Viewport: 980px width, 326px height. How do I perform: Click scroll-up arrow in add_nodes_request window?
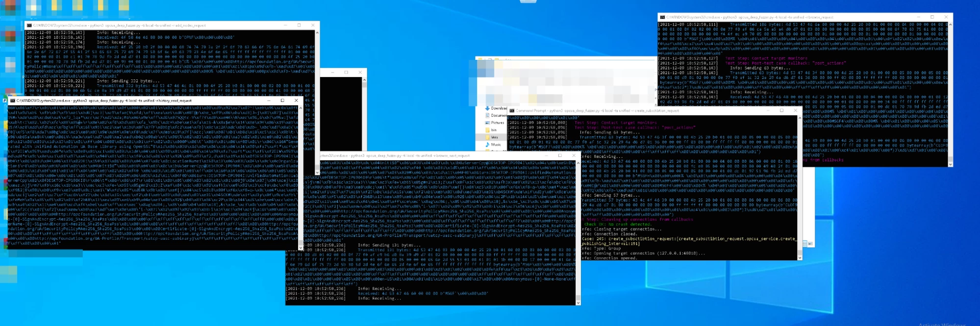317,32
